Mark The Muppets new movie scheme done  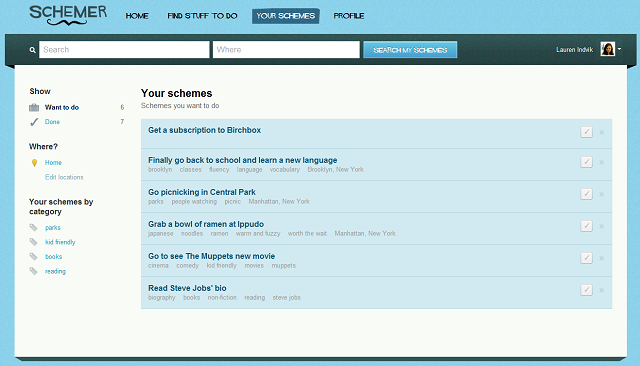point(587,258)
